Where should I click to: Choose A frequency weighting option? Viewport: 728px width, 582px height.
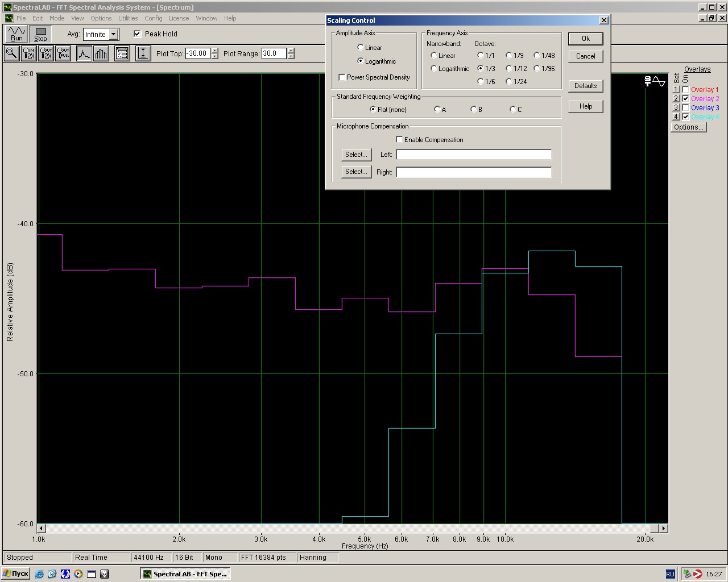pos(437,110)
